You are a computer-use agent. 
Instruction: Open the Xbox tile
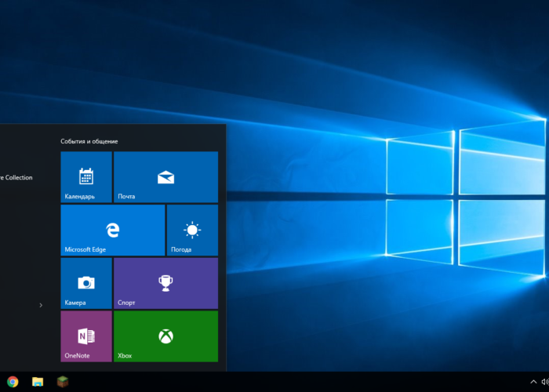[165, 336]
